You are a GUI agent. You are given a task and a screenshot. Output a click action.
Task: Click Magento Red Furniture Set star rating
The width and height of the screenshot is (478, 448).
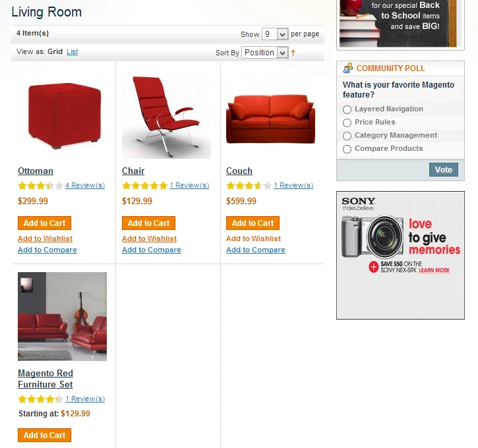click(x=40, y=399)
